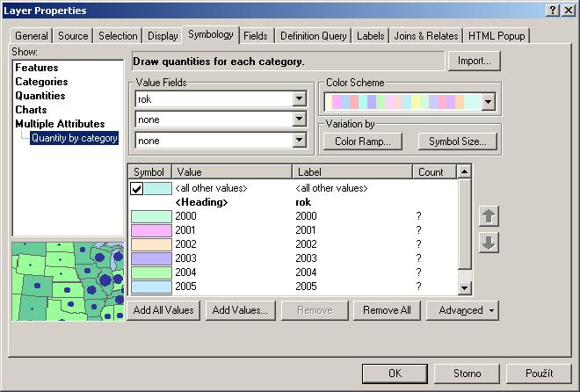Click the Label column header
580x392 pixels.
(352, 172)
